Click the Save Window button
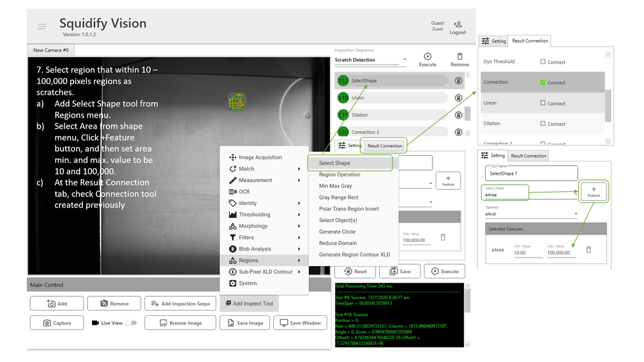Image resolution: width=644 pixels, height=362 pixels. [x=300, y=323]
